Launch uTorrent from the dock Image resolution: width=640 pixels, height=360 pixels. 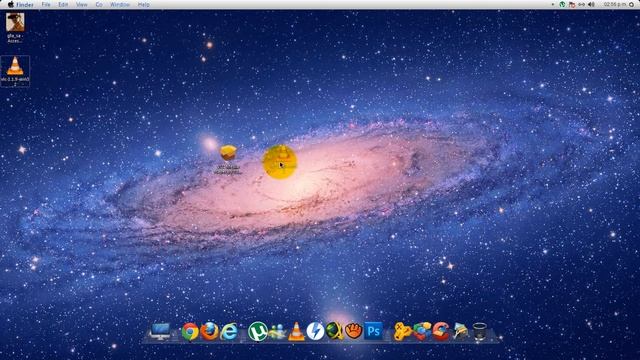coord(258,331)
